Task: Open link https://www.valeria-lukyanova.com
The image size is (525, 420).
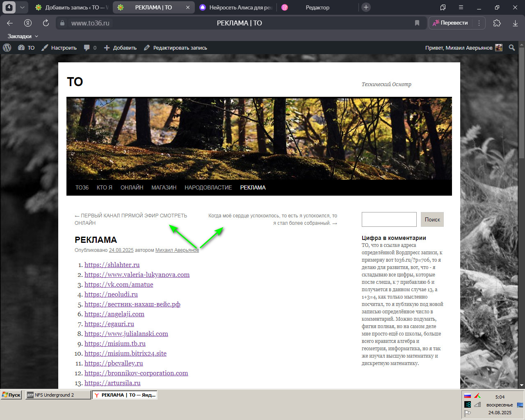Action: (137, 275)
